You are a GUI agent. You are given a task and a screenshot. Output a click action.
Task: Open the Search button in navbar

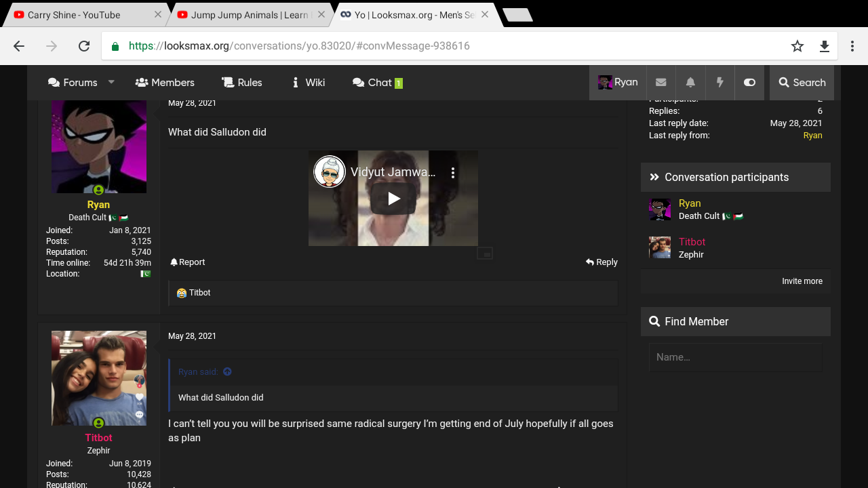[x=802, y=83]
